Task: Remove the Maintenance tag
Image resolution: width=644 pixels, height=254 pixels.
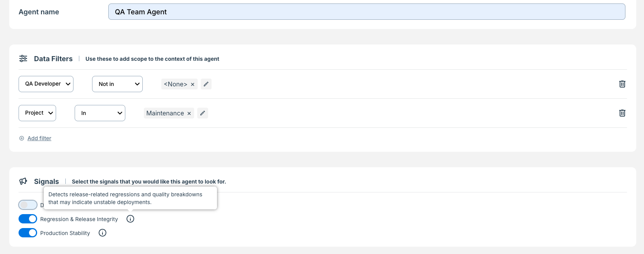Action: (x=189, y=113)
